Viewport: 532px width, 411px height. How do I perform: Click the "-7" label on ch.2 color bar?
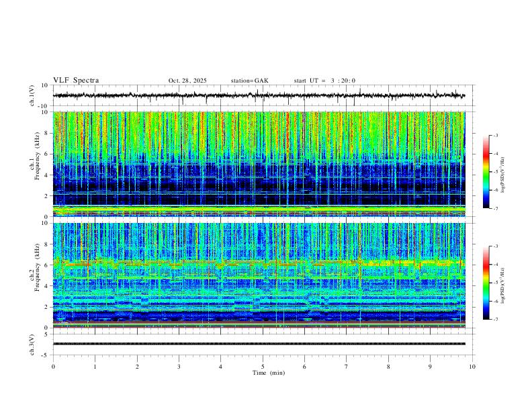coord(496,319)
